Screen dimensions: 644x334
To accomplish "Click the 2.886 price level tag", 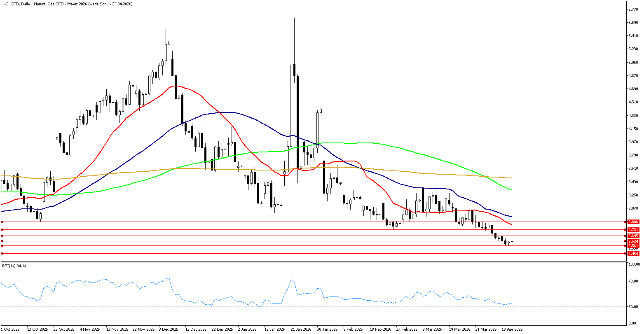I will [x=634, y=222].
